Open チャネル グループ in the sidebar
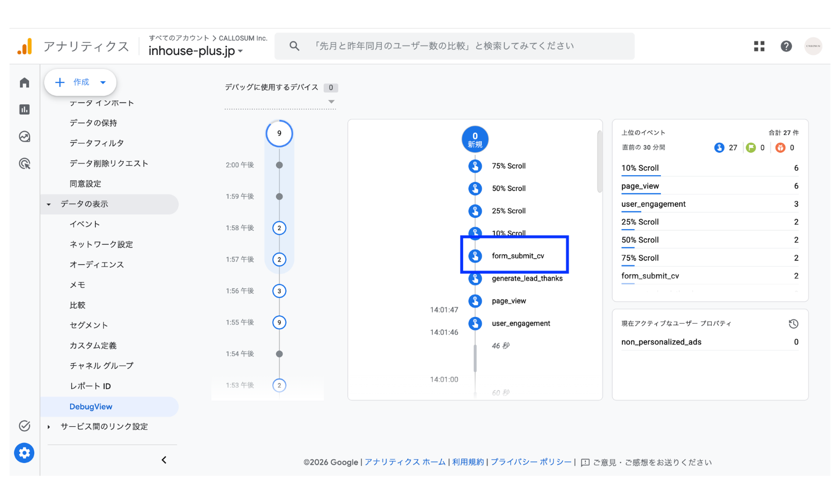Screen dimensions: 840x504 point(101,366)
